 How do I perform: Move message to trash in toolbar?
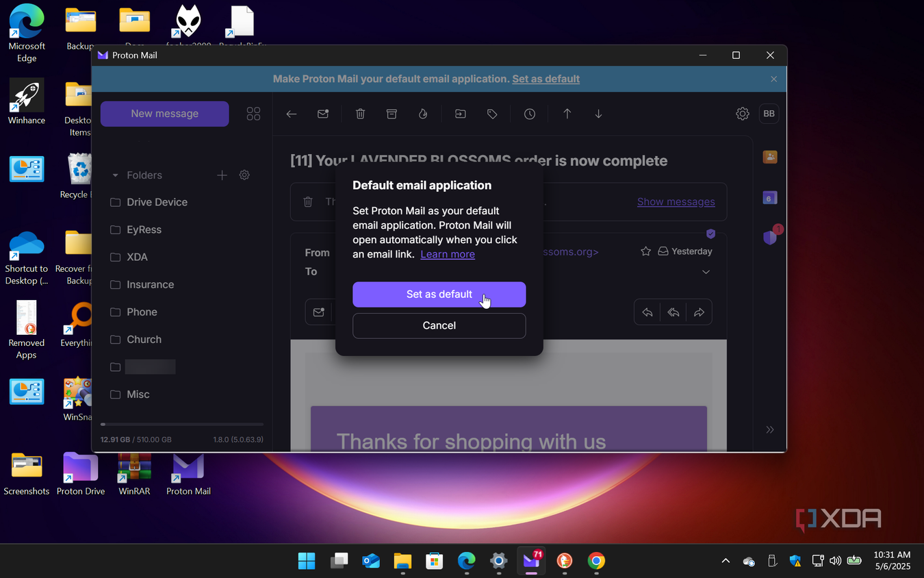coord(360,114)
